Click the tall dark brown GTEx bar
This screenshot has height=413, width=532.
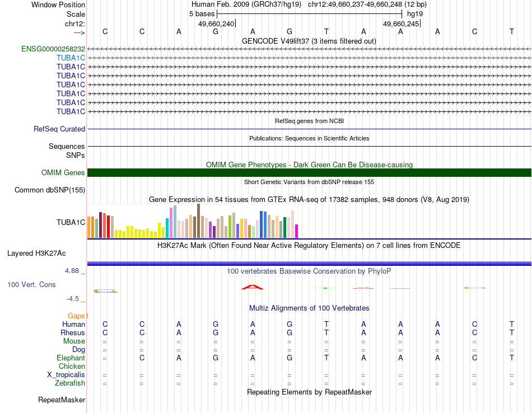pos(198,220)
